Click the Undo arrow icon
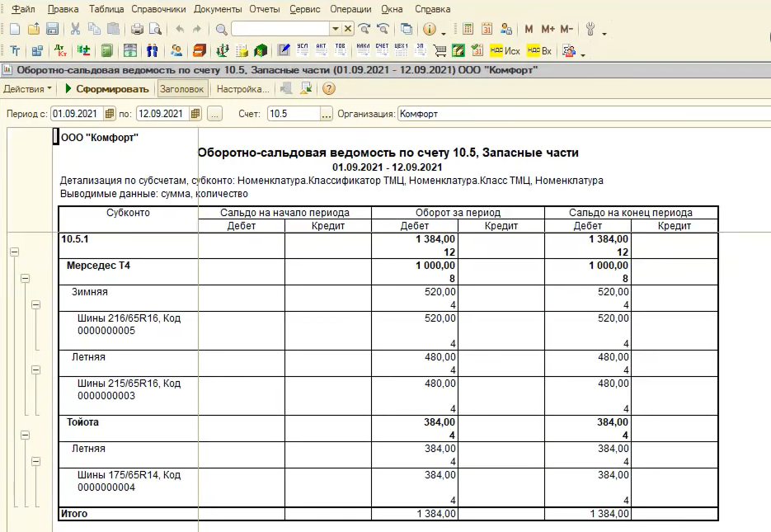The image size is (771, 532). pos(180,29)
